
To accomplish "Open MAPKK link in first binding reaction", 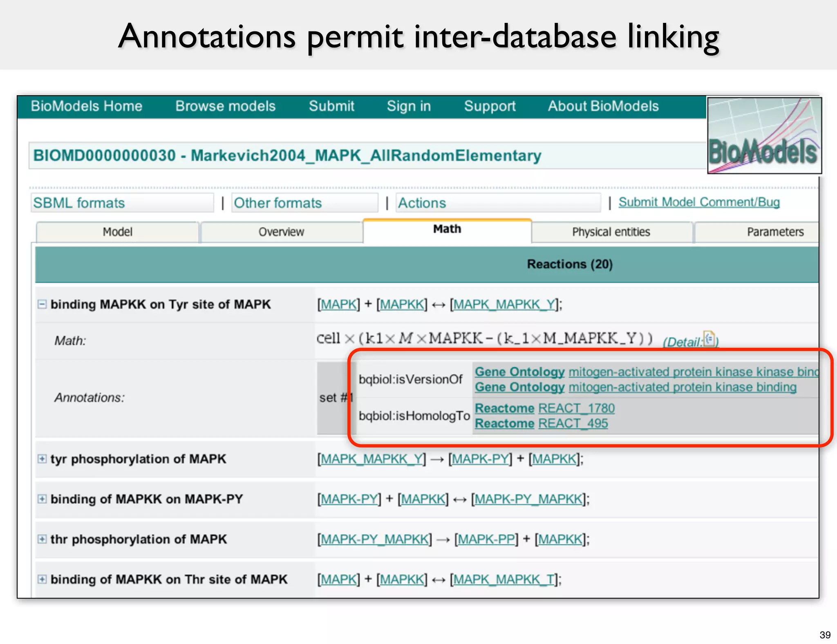I will [402, 304].
